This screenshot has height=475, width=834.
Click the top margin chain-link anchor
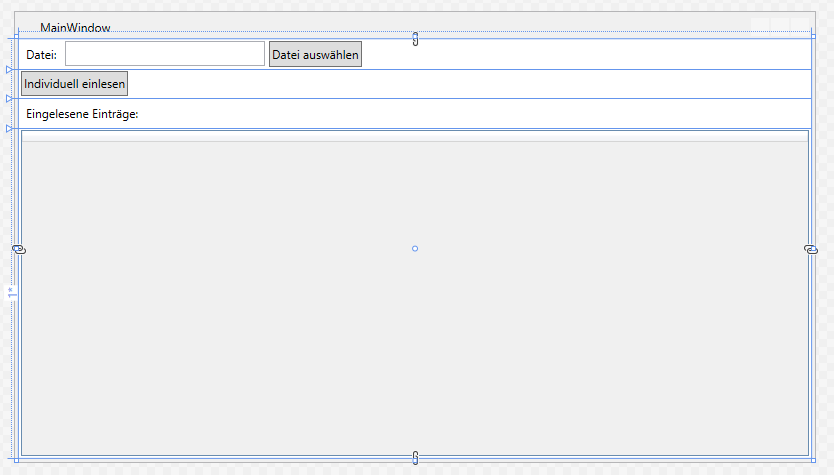[x=415, y=38]
